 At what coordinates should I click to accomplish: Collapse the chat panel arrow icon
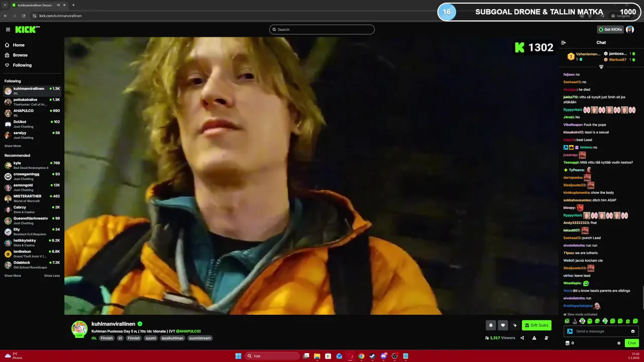pos(563,43)
